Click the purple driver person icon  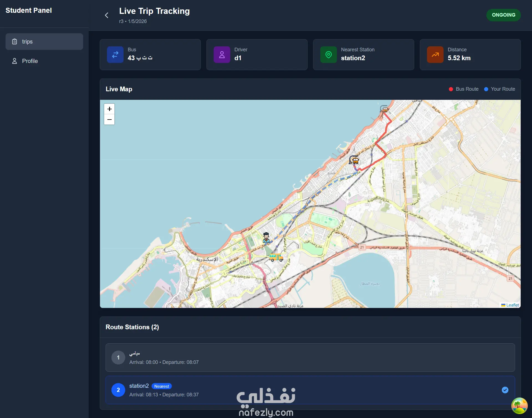(222, 55)
